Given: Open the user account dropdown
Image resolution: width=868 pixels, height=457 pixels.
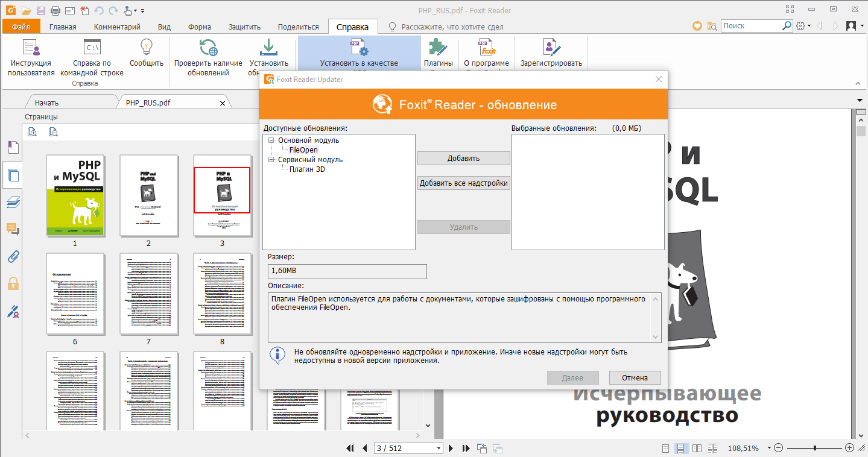Looking at the screenshot, I should click(854, 26).
